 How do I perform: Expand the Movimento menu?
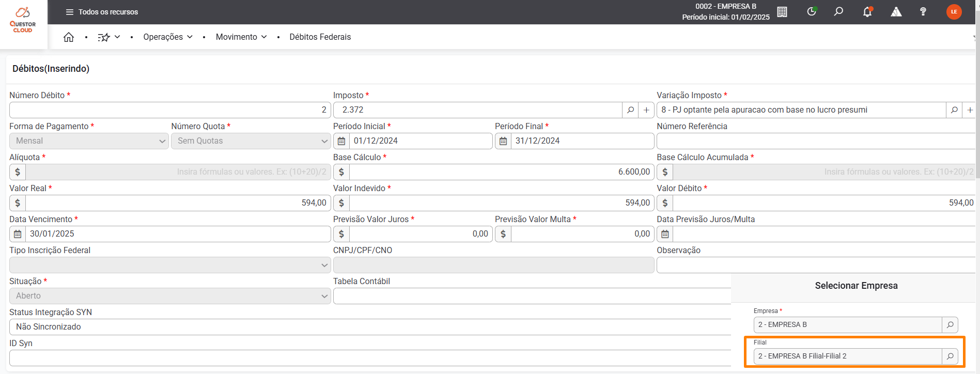[241, 37]
